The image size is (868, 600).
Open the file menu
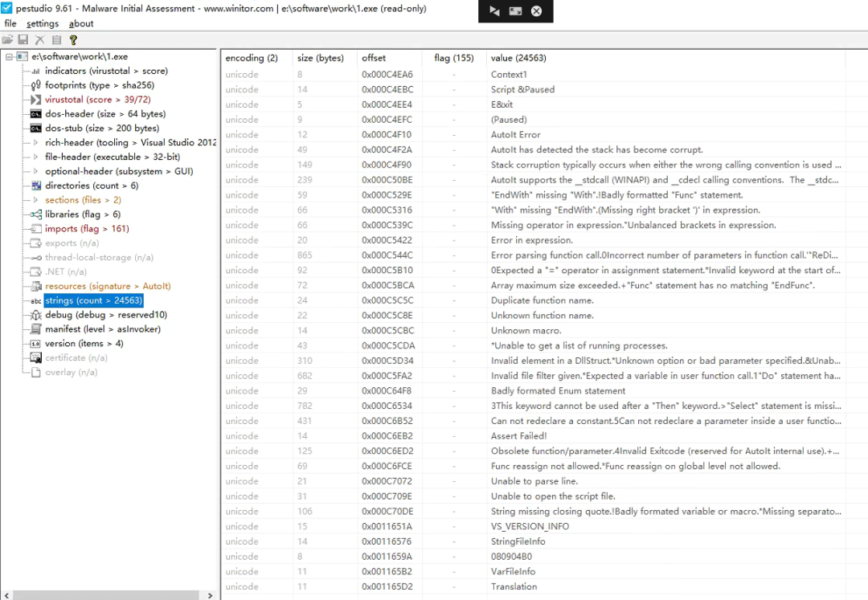(10, 24)
